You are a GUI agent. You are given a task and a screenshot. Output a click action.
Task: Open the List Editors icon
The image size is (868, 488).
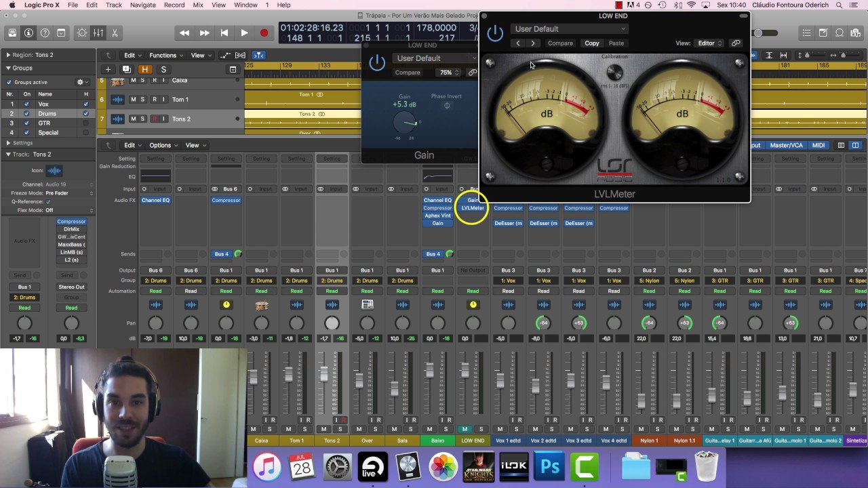pos(806,33)
